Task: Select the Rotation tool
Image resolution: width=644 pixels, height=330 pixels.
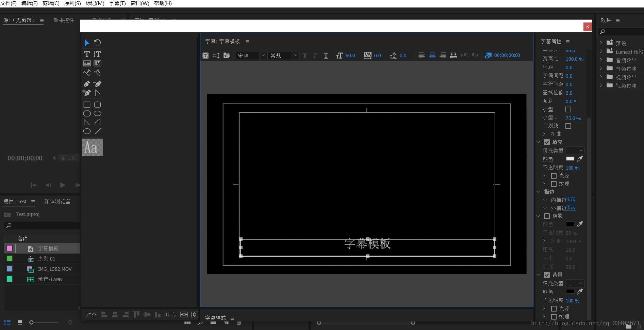Action: (x=98, y=43)
